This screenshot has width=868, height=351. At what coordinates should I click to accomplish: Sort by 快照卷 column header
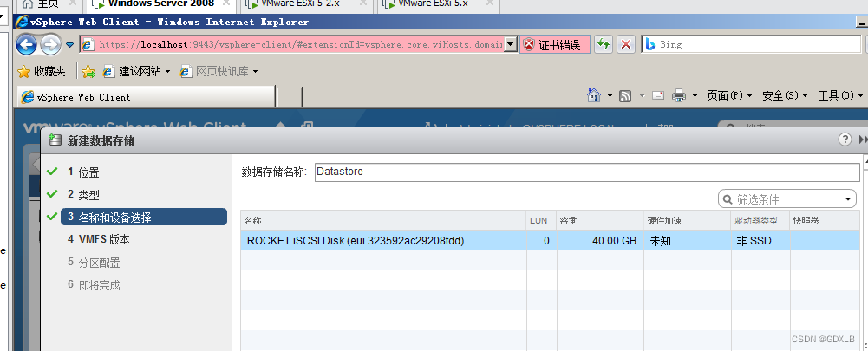825,220
